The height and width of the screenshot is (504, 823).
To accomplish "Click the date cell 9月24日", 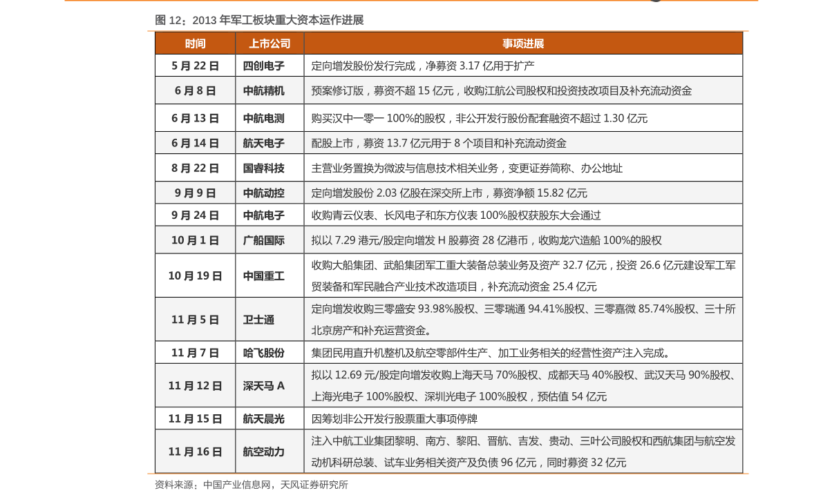I will point(196,215).
